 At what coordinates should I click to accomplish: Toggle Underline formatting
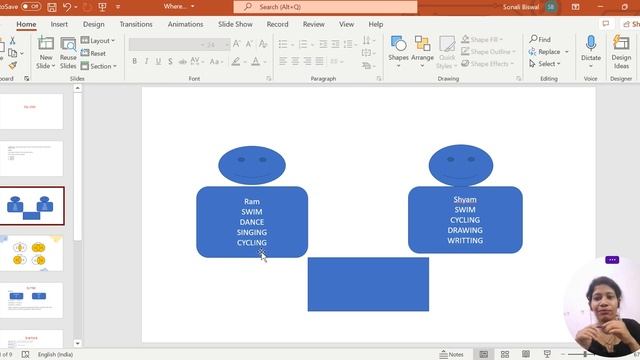point(158,62)
